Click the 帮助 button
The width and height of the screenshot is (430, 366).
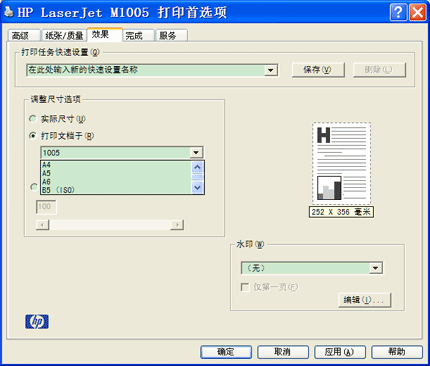397,352
